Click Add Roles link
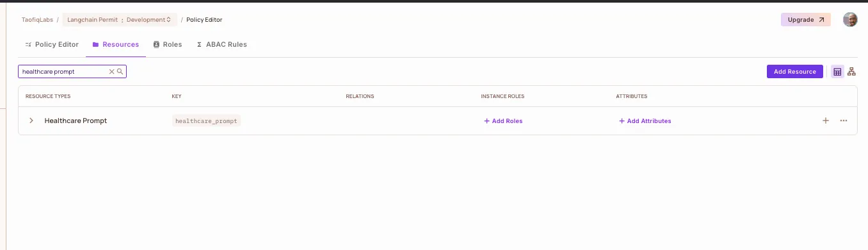The width and height of the screenshot is (868, 250). pyautogui.click(x=503, y=121)
